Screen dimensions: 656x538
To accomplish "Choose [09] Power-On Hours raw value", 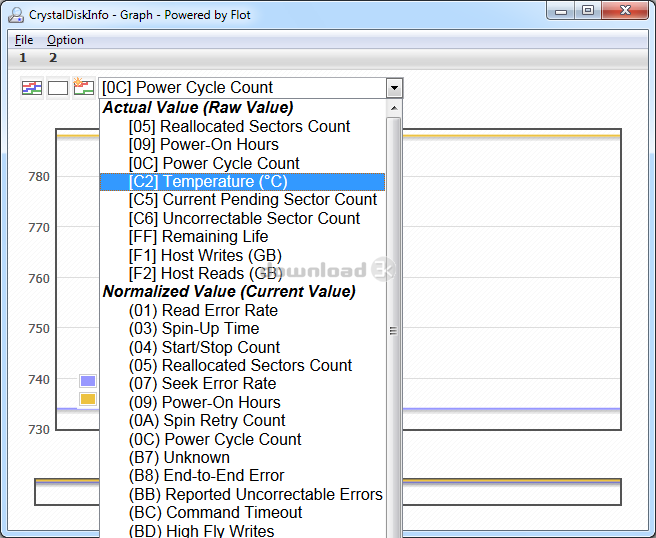I will [242, 145].
